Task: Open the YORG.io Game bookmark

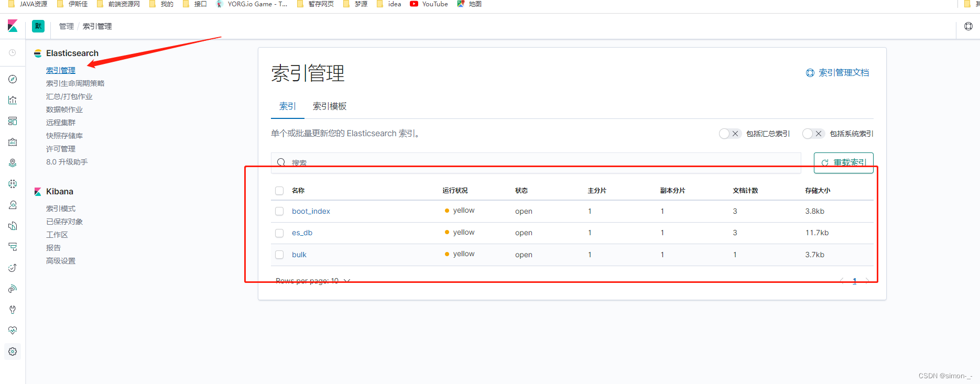Action: pos(252,4)
